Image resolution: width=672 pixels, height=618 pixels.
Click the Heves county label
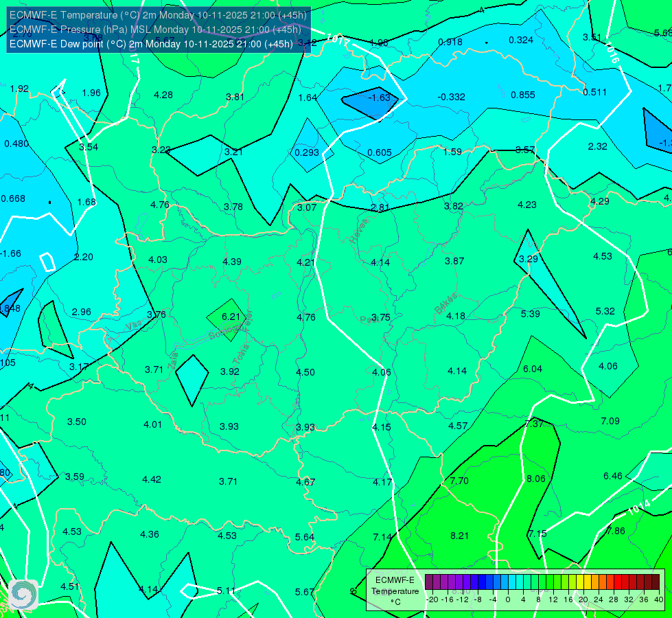point(359,231)
